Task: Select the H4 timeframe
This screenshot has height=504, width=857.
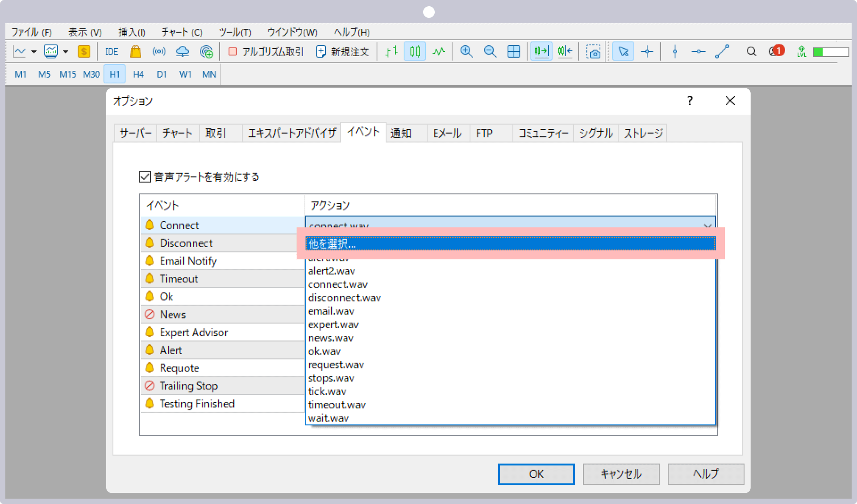Action: [138, 74]
